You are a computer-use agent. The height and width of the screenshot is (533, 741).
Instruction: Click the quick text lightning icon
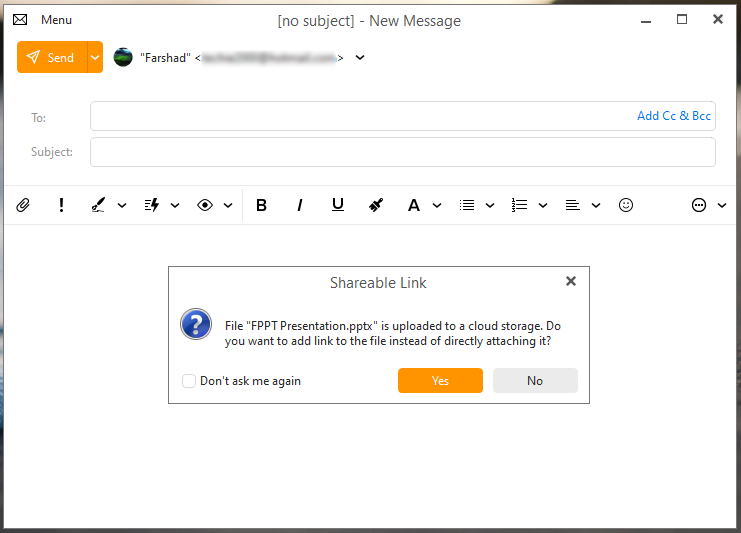[152, 205]
